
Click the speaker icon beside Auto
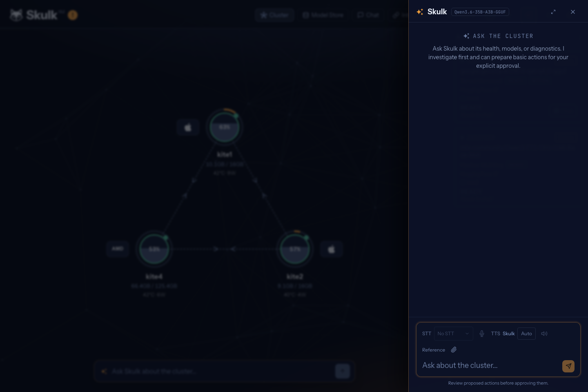point(544,334)
